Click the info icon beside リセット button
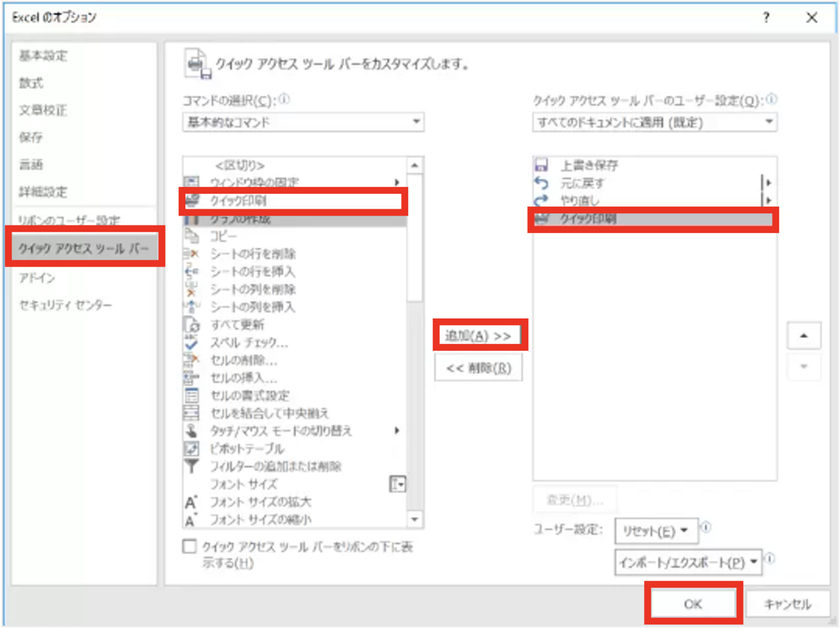This screenshot has height=628, width=840. pos(706,527)
